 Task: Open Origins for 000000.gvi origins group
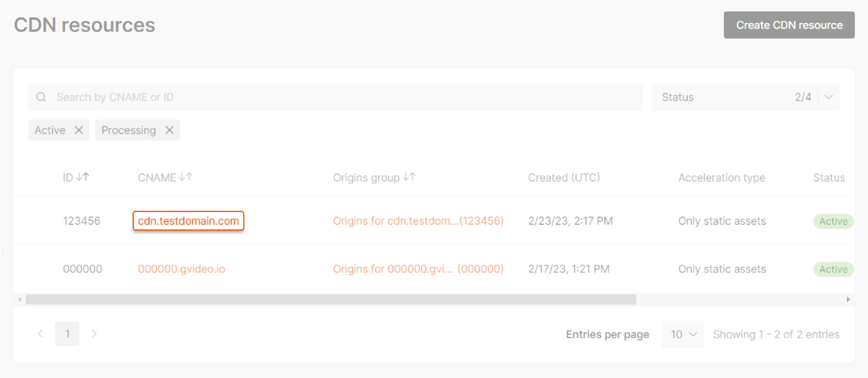coord(418,269)
